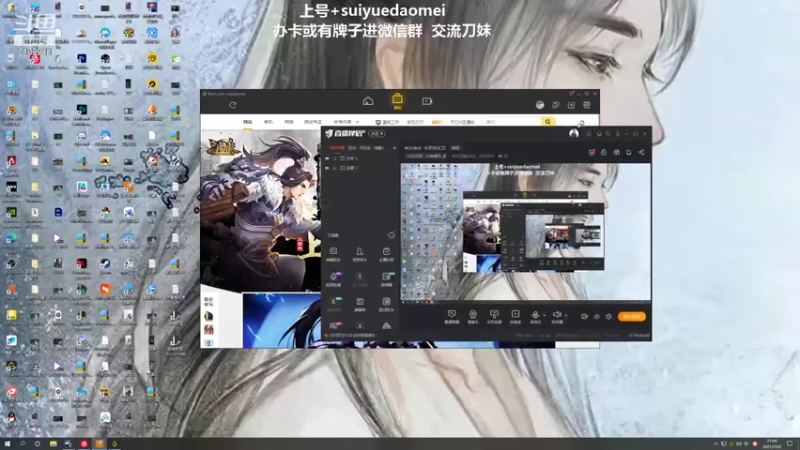This screenshot has width=800, height=450.
Task: Click the mode pill next to streaming app logo
Action: pos(378,134)
